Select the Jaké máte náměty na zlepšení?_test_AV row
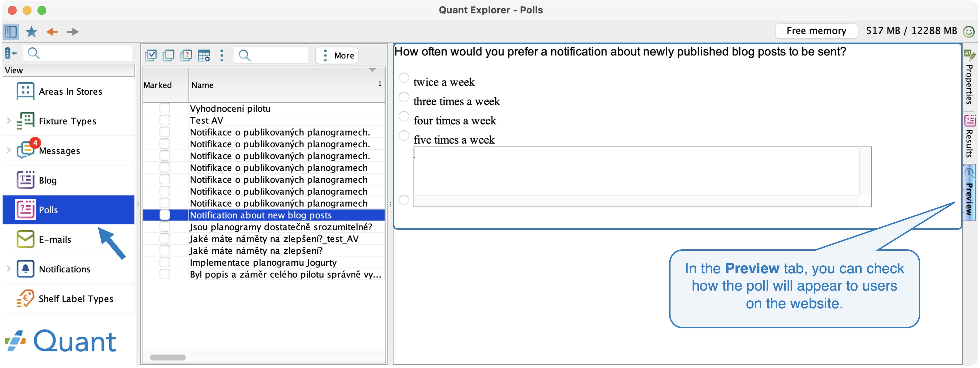 pos(264,239)
